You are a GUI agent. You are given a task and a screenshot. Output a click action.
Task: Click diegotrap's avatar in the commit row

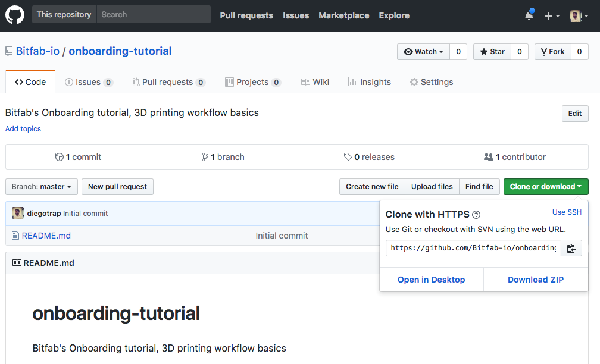coord(18,213)
